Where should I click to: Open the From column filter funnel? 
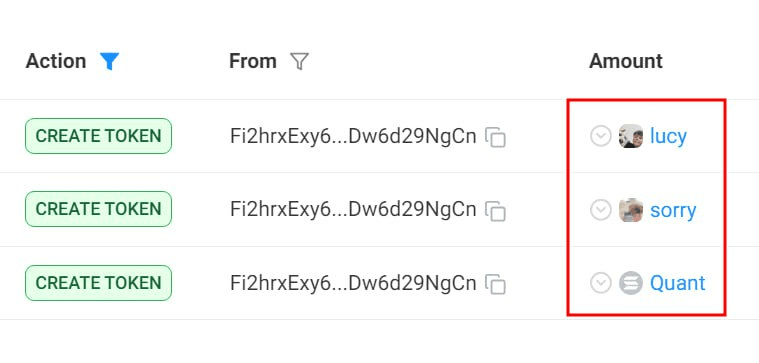coord(299,61)
